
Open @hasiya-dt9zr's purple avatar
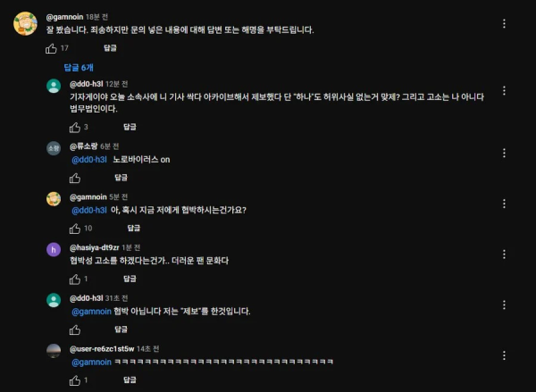click(x=54, y=249)
